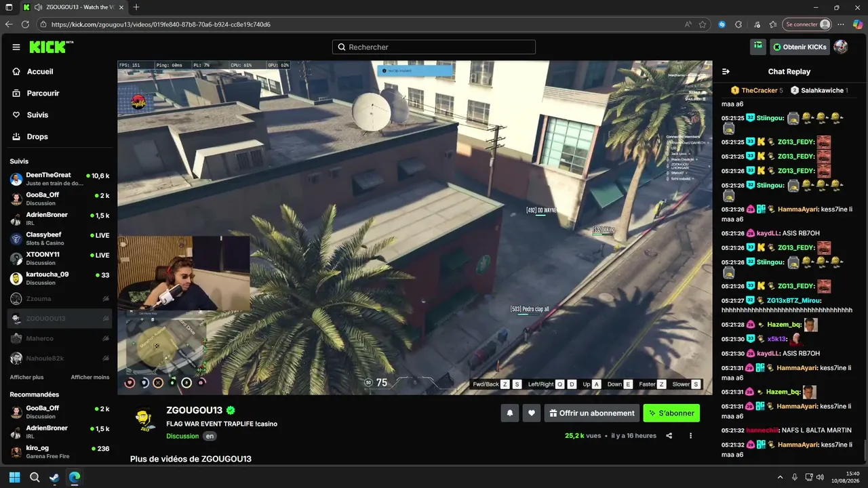Open XTOONY11 channel in sidebar

pos(60,259)
